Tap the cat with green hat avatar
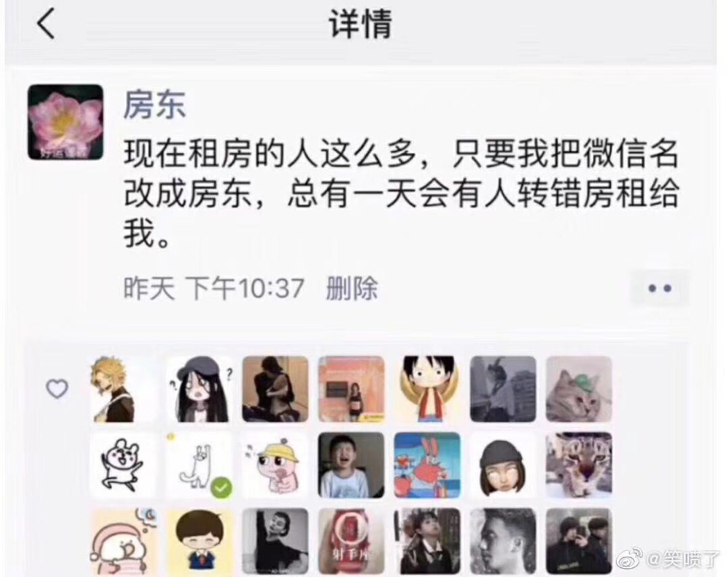 pyautogui.click(x=579, y=389)
